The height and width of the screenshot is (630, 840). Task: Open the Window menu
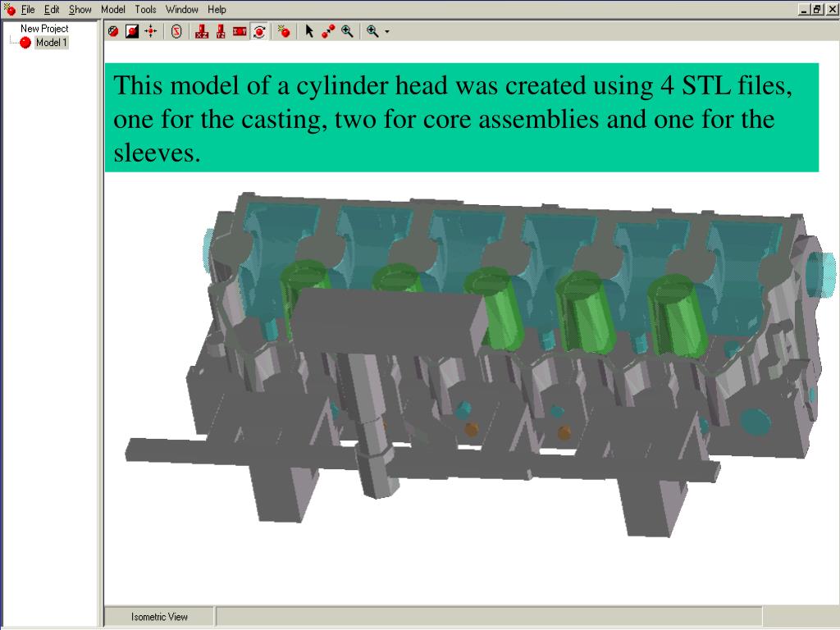coord(181,10)
